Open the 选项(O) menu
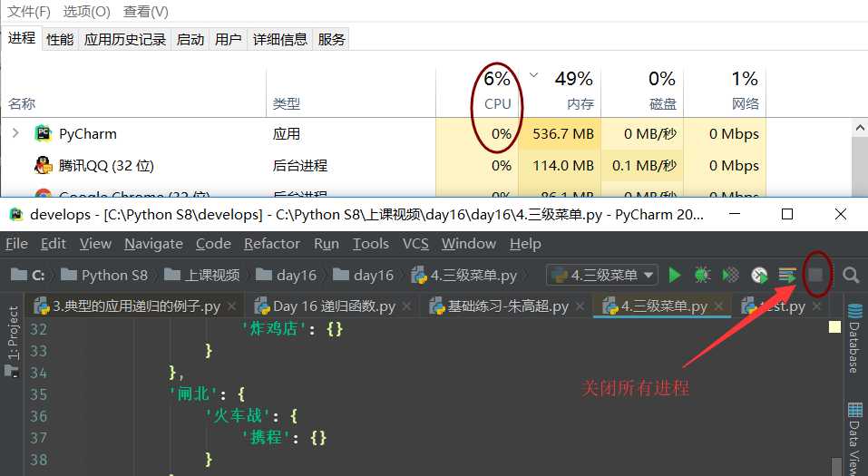Screen dimensions: 868x476 [86, 12]
